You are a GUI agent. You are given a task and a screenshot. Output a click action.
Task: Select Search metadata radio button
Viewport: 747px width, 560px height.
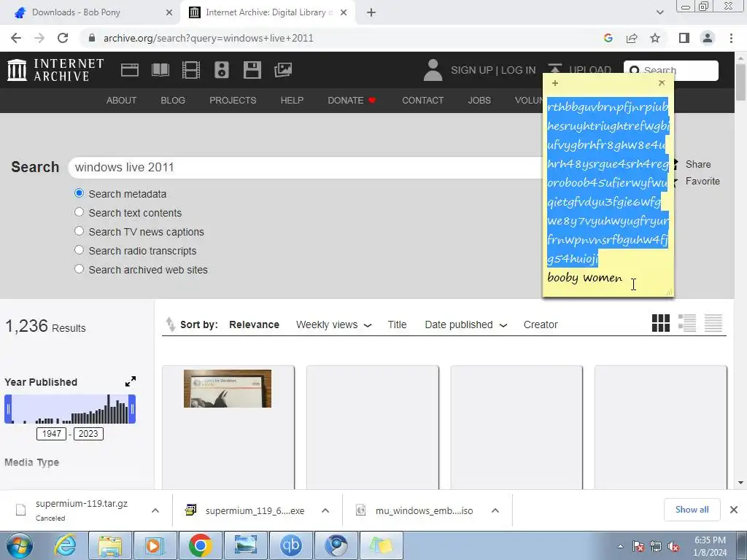click(x=79, y=193)
